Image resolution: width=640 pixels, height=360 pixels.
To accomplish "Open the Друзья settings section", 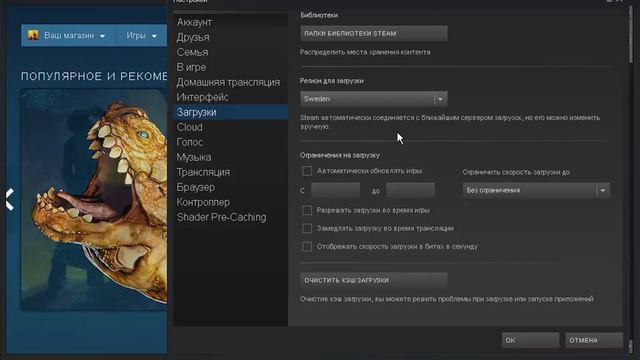I will (230, 37).
